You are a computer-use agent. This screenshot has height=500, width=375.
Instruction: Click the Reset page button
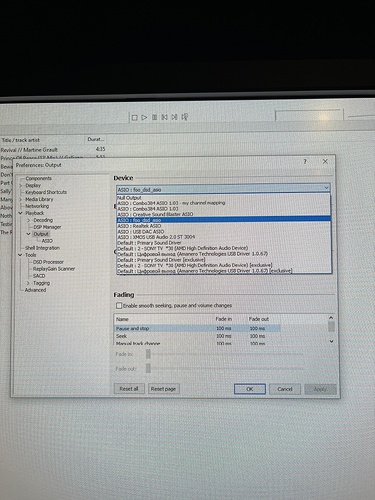coord(163,389)
